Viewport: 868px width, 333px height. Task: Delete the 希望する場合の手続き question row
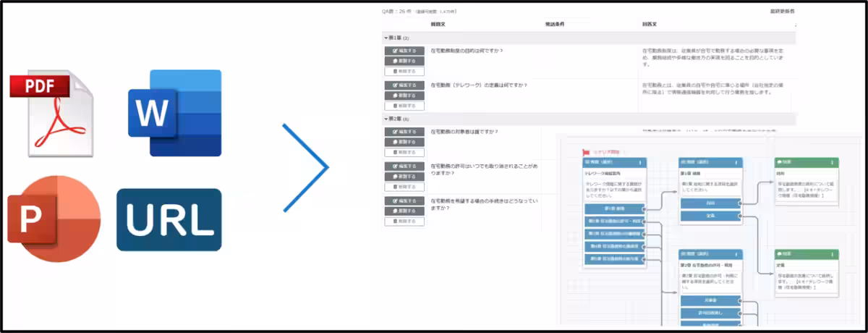(404, 222)
